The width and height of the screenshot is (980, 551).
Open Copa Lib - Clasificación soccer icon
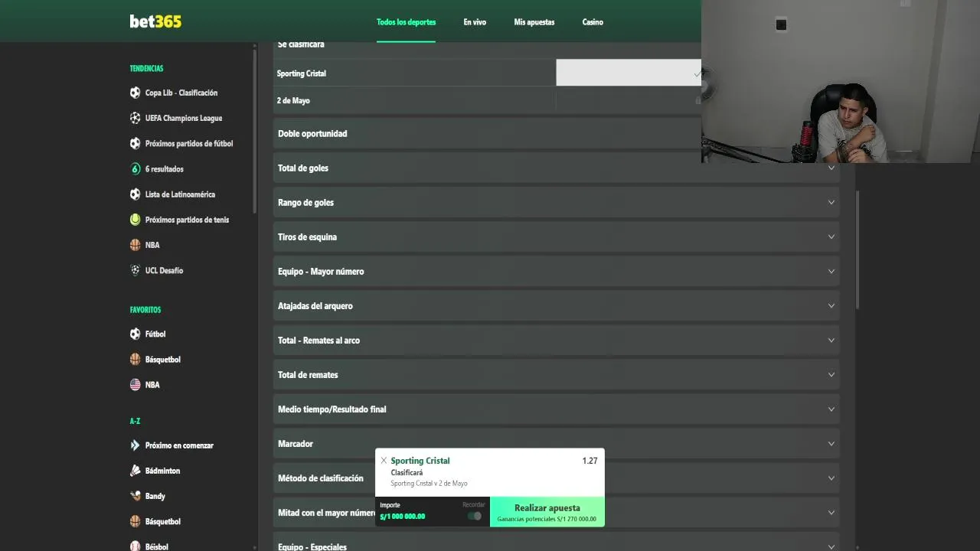136,93
